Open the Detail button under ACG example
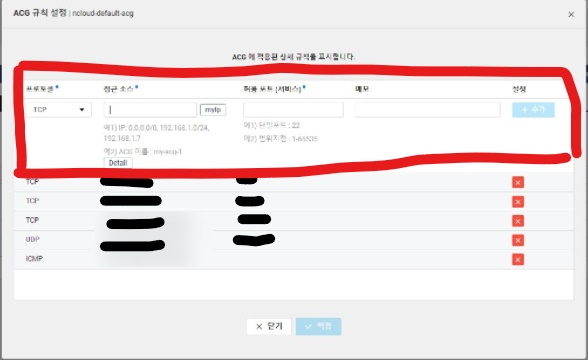Screen dimensions: 588x360 [x=118, y=163]
